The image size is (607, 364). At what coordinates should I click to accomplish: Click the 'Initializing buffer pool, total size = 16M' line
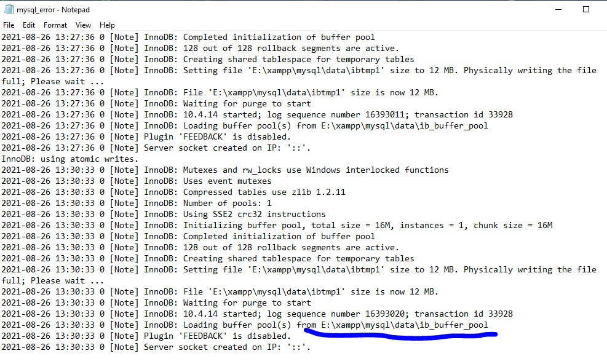click(277, 226)
